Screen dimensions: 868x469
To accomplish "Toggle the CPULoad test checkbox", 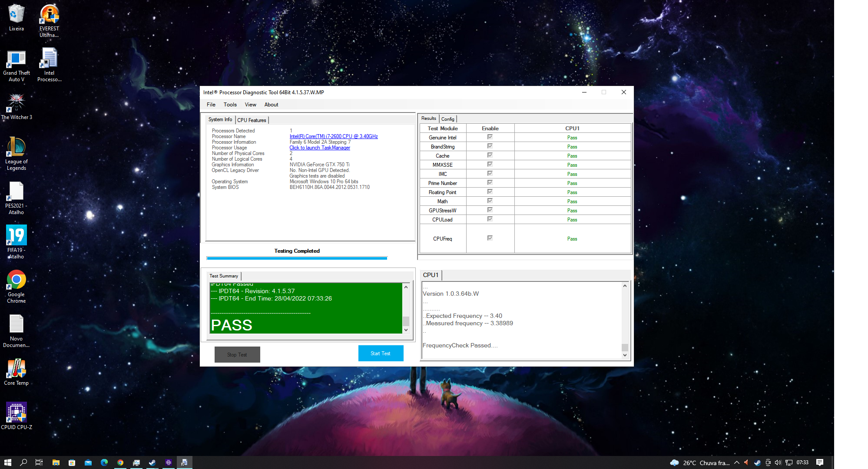I will coord(490,219).
